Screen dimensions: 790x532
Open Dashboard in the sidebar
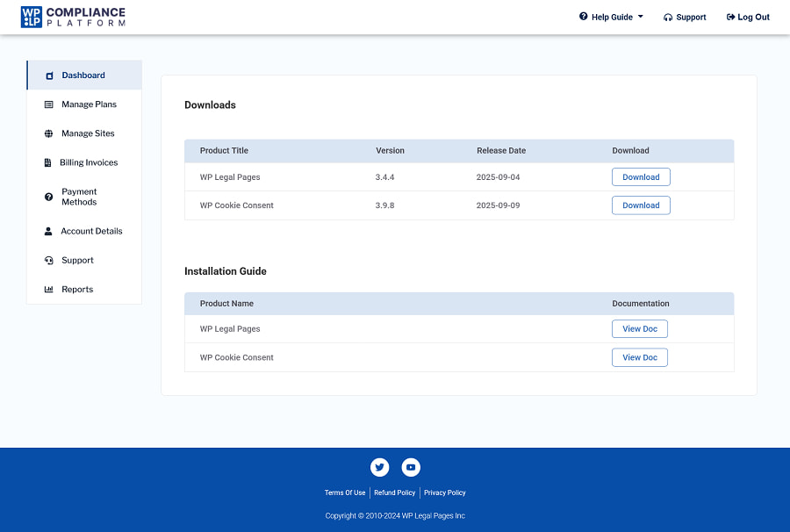pos(84,75)
